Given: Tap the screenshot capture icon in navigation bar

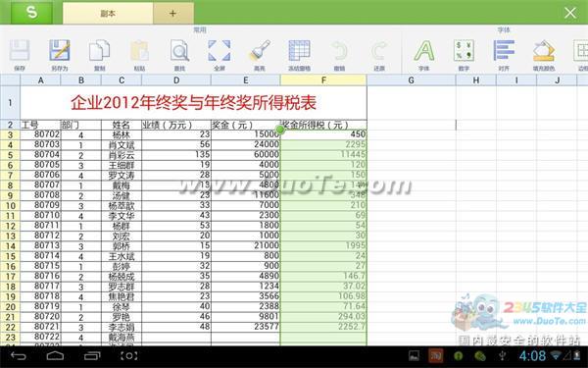Looking at the screenshot, I should (x=128, y=356).
